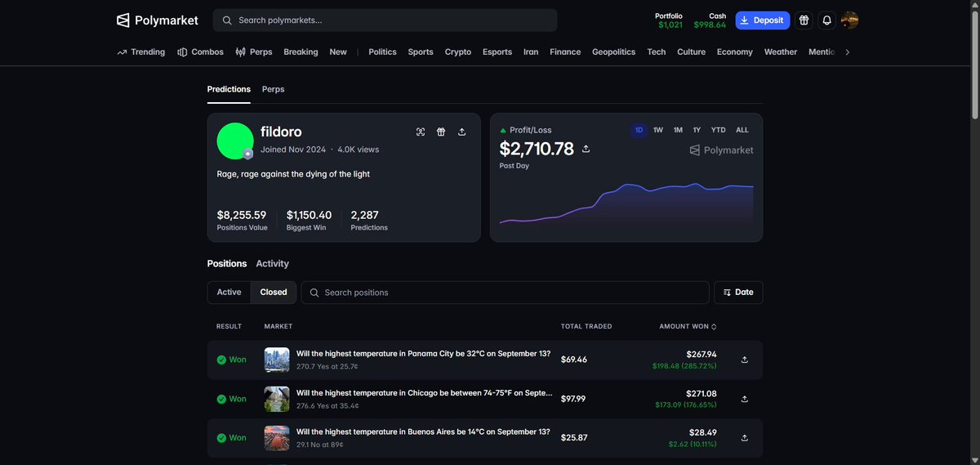Switch to Closed positions
980x465 pixels.
pyautogui.click(x=274, y=292)
